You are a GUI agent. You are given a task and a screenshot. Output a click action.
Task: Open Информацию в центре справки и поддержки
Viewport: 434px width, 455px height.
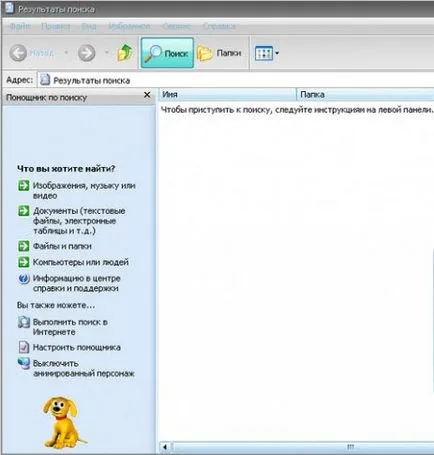(77, 283)
